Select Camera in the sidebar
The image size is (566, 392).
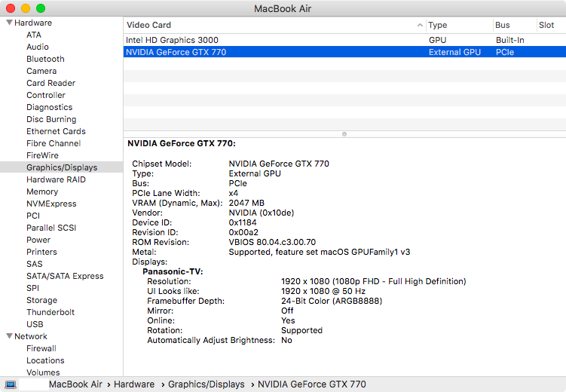coord(41,71)
